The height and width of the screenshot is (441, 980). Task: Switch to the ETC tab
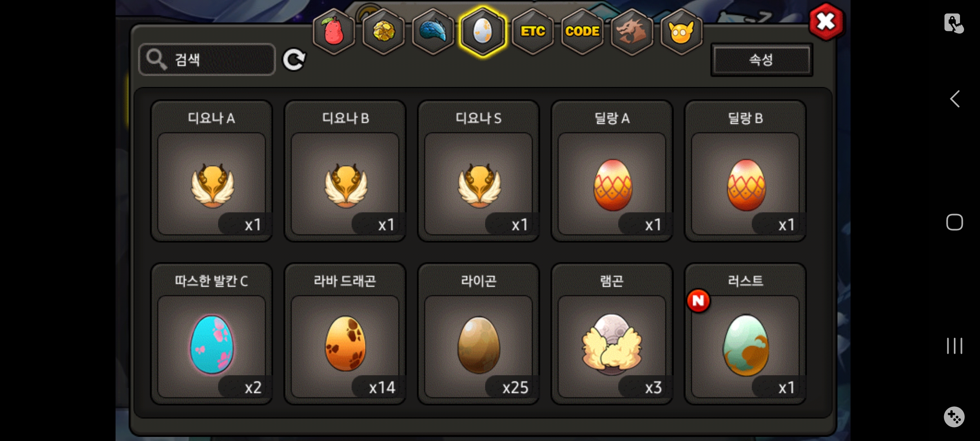pos(532,31)
